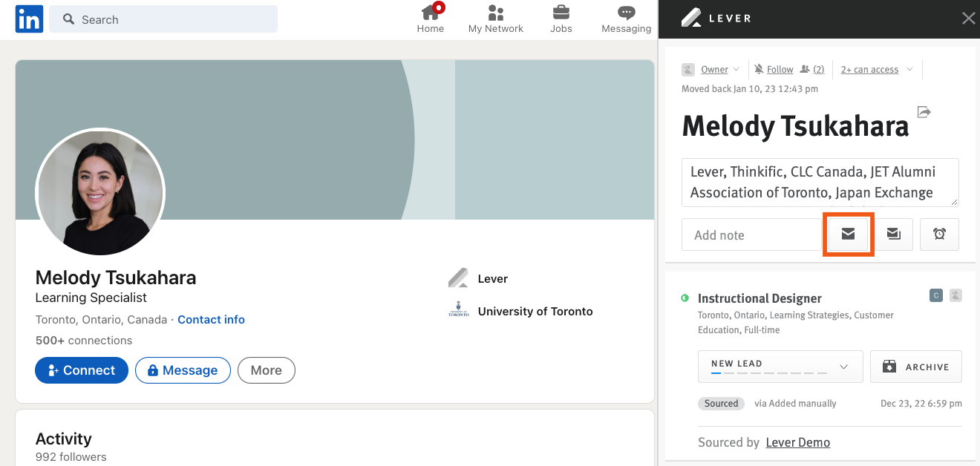Click the LinkedIn profile banner image
The height and width of the screenshot is (466, 980).
[x=334, y=140]
